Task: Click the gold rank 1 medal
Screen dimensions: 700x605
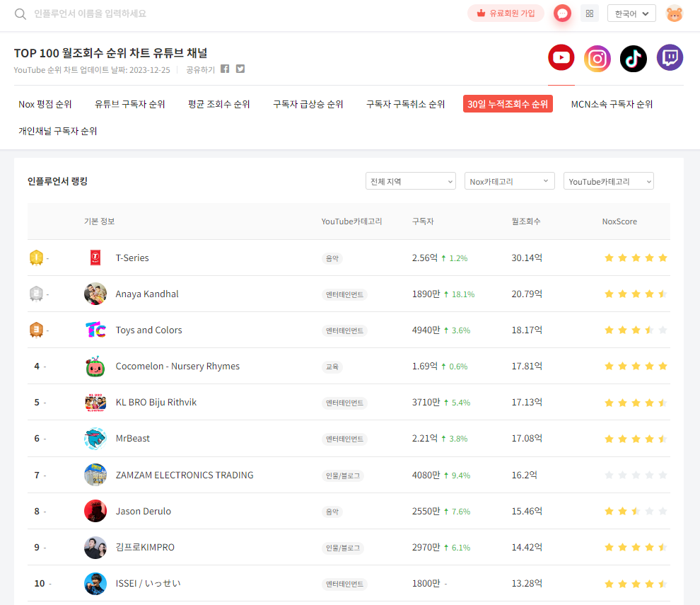Action: coord(36,258)
